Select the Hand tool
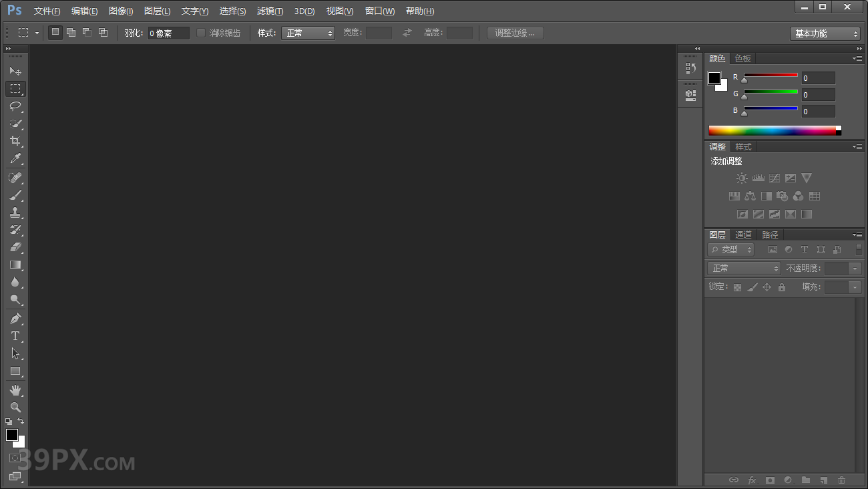 click(15, 390)
